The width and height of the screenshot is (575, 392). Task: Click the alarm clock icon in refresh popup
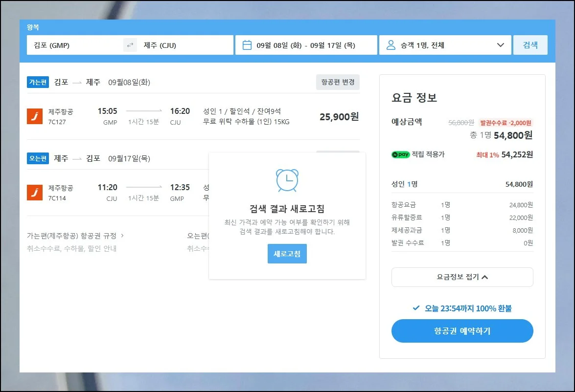pyautogui.click(x=287, y=180)
